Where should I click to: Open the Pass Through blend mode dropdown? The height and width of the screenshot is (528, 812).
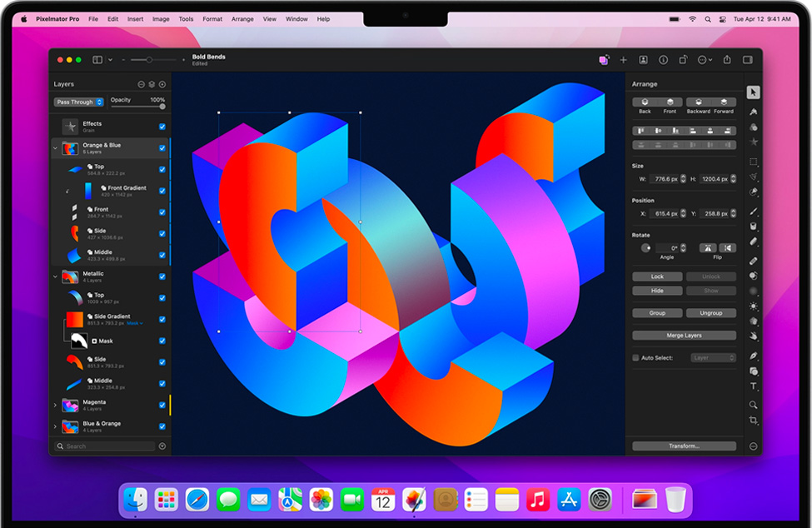[x=79, y=102]
